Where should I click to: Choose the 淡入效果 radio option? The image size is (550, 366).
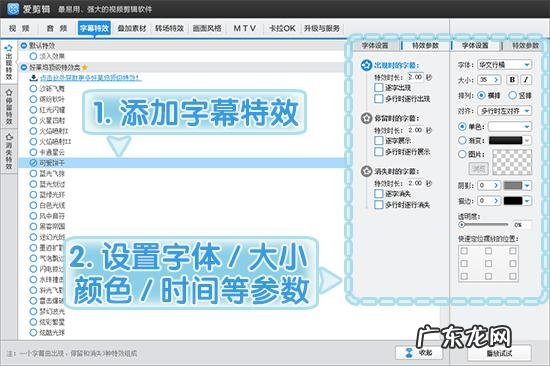point(33,56)
